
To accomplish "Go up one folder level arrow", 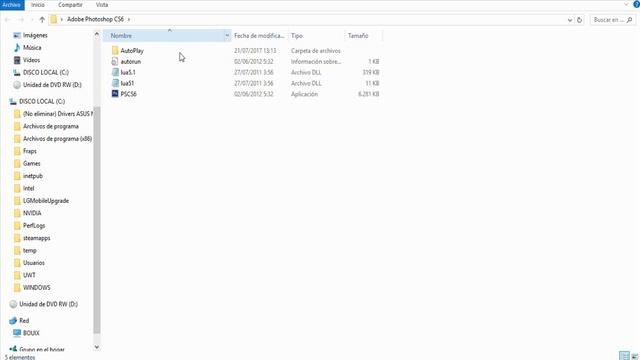I will (x=42, y=20).
